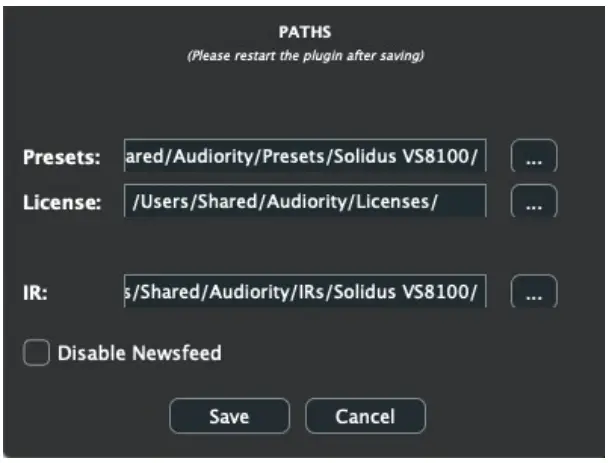This screenshot has width=608, height=463.
Task: Browse for the IR folder location
Action: click(x=534, y=292)
